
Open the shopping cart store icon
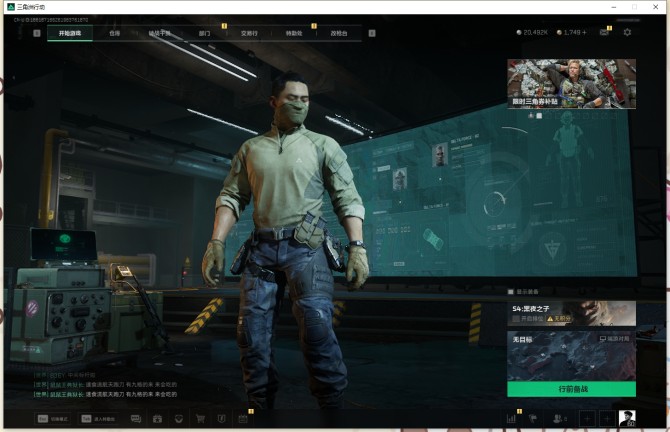(x=200, y=419)
